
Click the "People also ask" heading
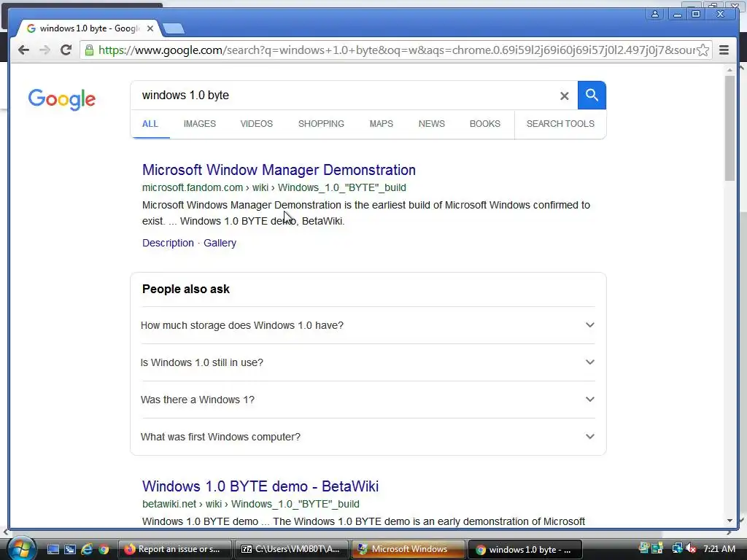[x=186, y=289]
